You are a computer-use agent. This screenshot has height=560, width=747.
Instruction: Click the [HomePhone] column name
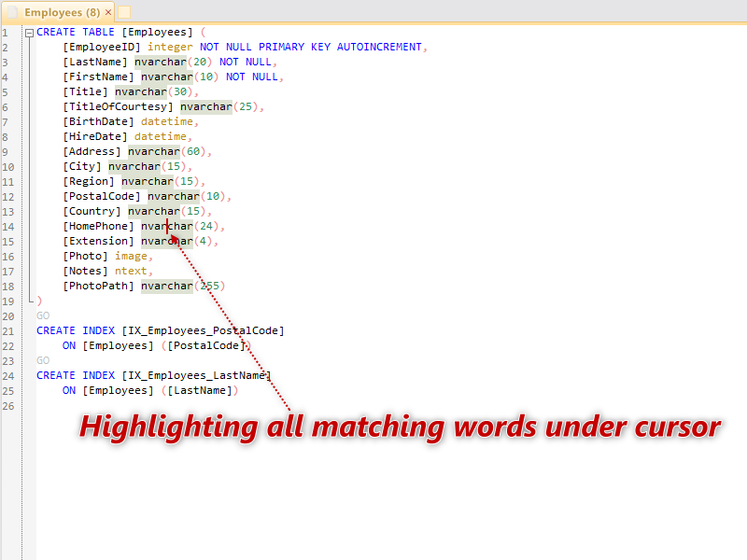coord(98,226)
